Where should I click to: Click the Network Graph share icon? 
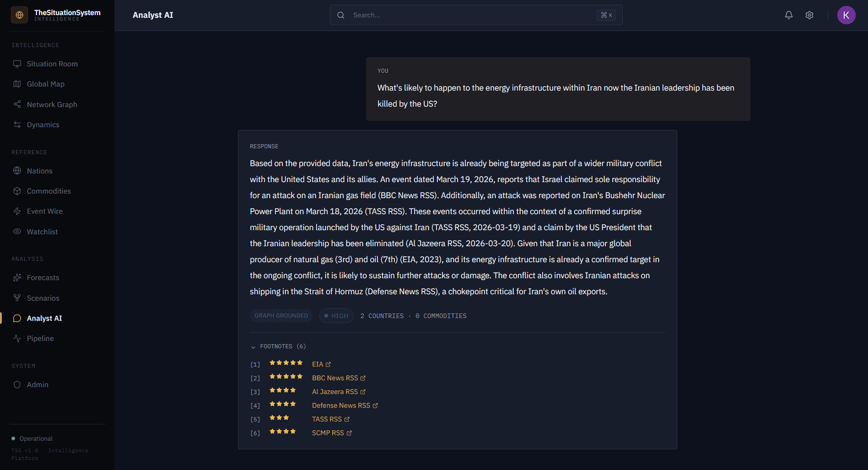click(x=17, y=104)
